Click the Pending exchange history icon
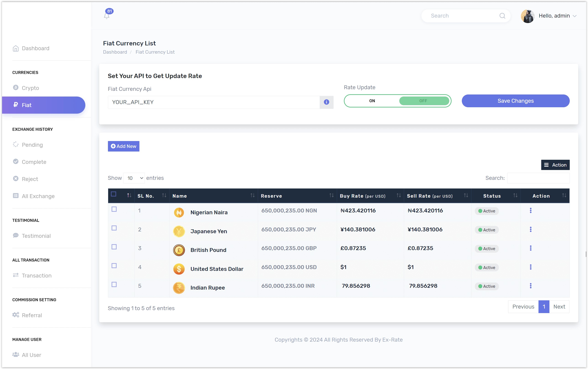The width and height of the screenshot is (588, 369). (16, 145)
